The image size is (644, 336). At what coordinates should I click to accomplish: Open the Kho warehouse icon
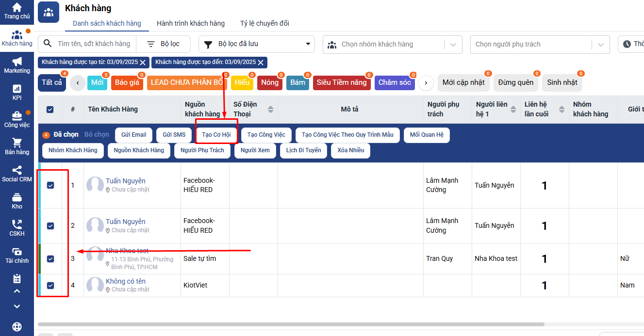click(x=17, y=201)
